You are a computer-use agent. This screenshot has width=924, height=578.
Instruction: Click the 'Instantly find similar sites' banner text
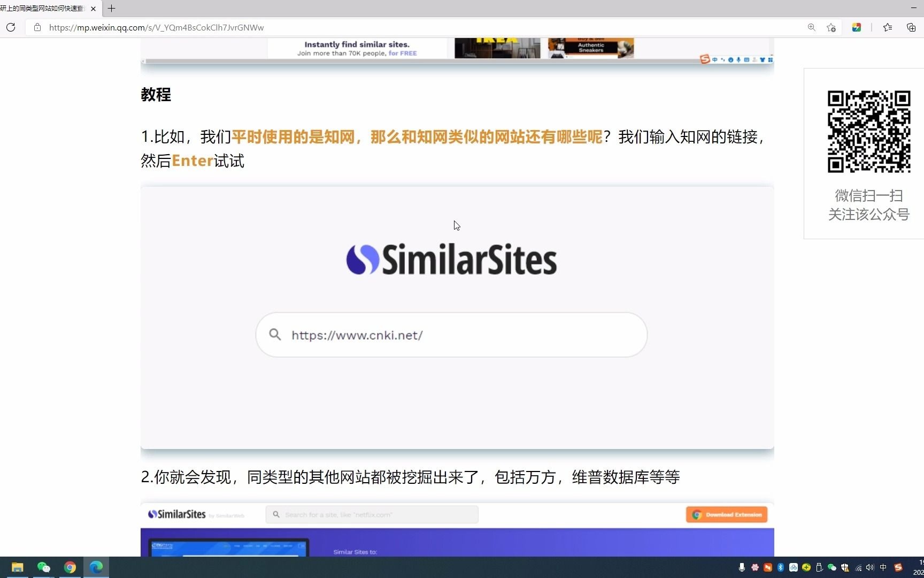tap(357, 44)
